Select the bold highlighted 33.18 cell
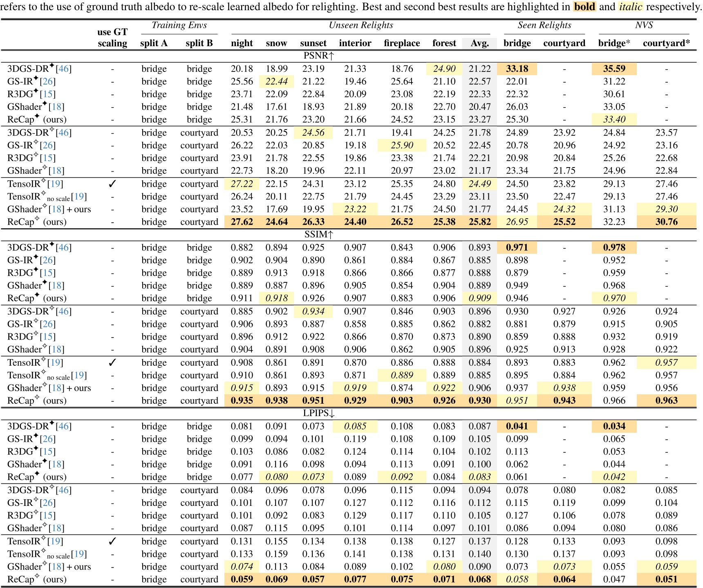Image resolution: width=703 pixels, height=588 pixels. pyautogui.click(x=517, y=69)
